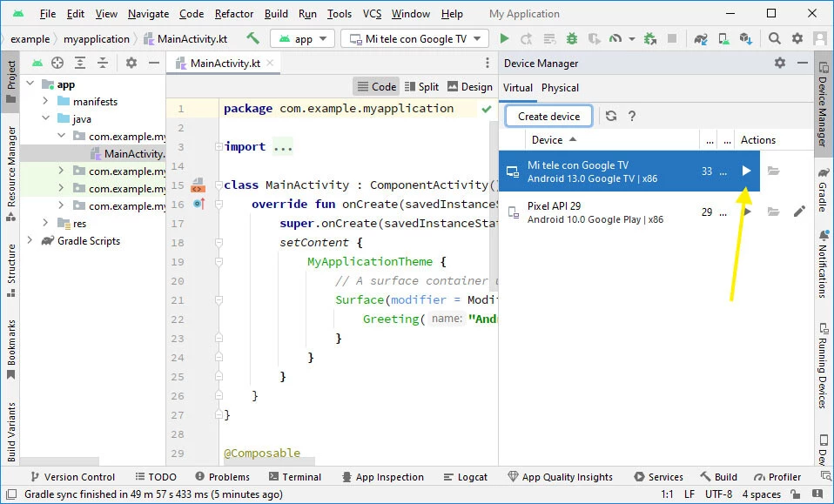The image size is (834, 504).
Task: Open the Mi tele con Google TV device selector dropdown
Action: 415,38
